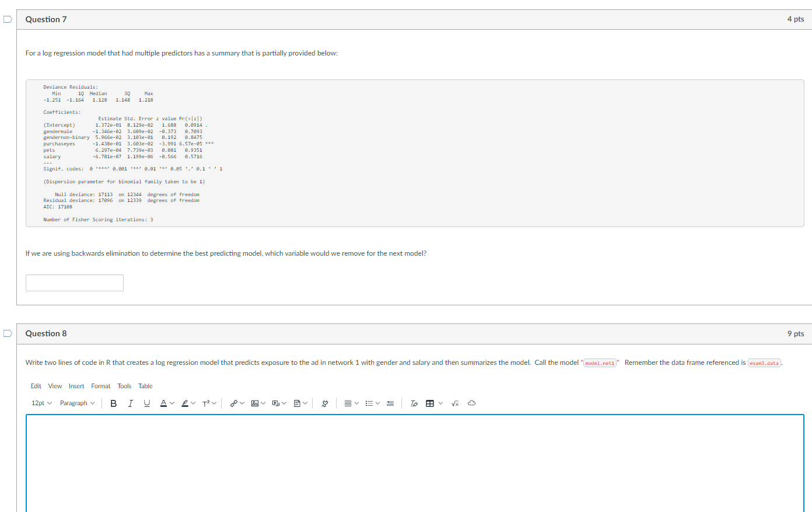Toggle bold formatting in the editor
Screen dimensions: 812x512
coord(113,403)
